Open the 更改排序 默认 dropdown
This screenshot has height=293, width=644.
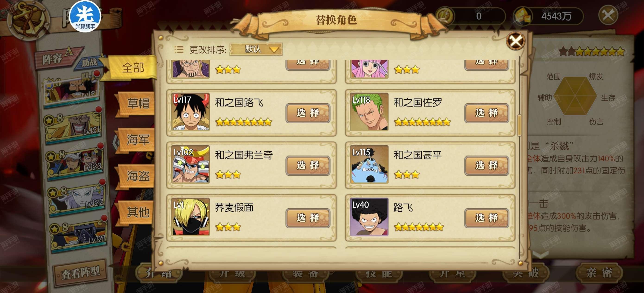256,49
